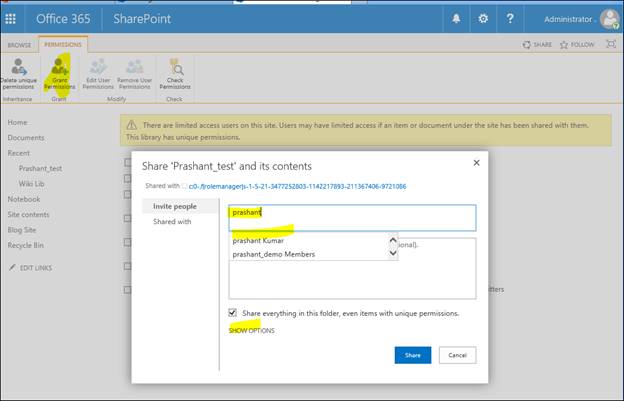Open Site contents in left navigation
The width and height of the screenshot is (624, 401).
[29, 215]
